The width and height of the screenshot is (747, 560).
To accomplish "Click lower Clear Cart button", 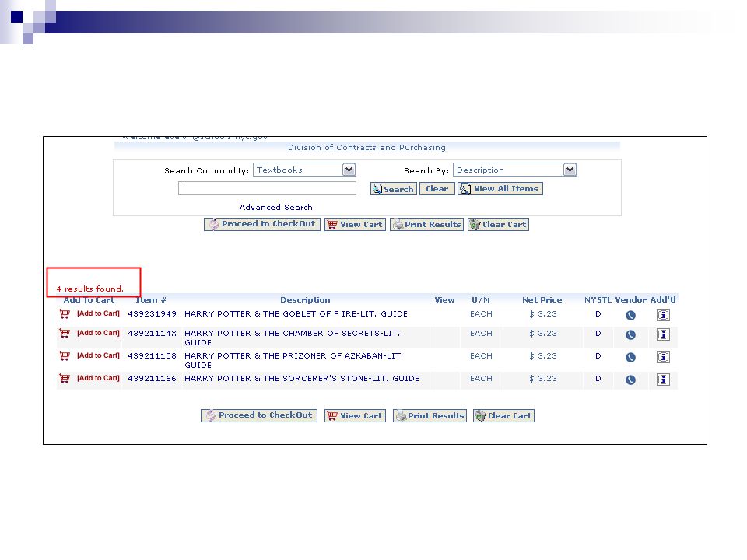I will click(503, 415).
